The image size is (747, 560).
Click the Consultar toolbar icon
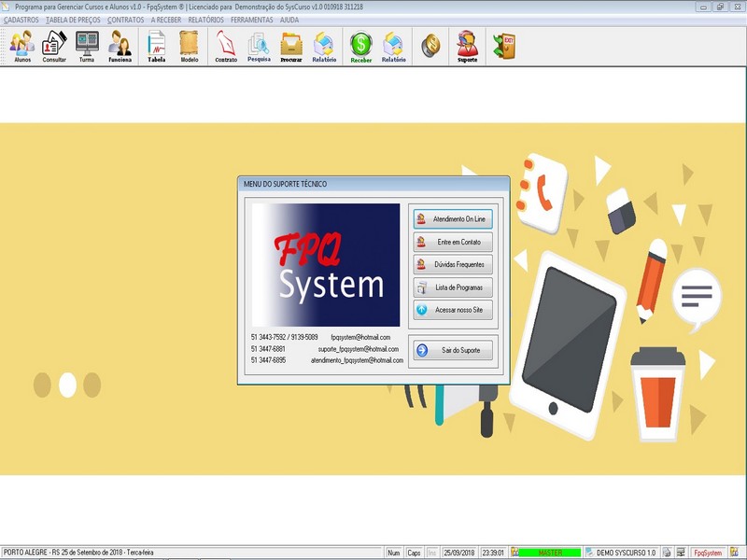pos(54,46)
